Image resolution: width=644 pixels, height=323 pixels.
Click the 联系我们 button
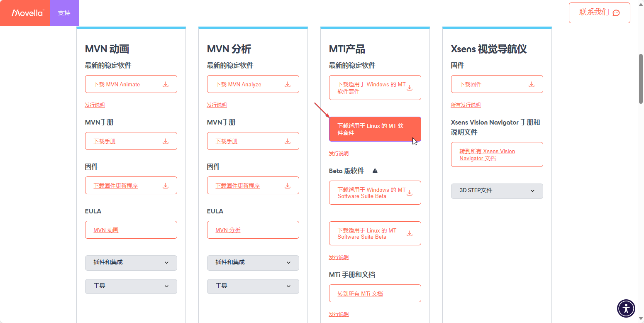[x=599, y=12]
